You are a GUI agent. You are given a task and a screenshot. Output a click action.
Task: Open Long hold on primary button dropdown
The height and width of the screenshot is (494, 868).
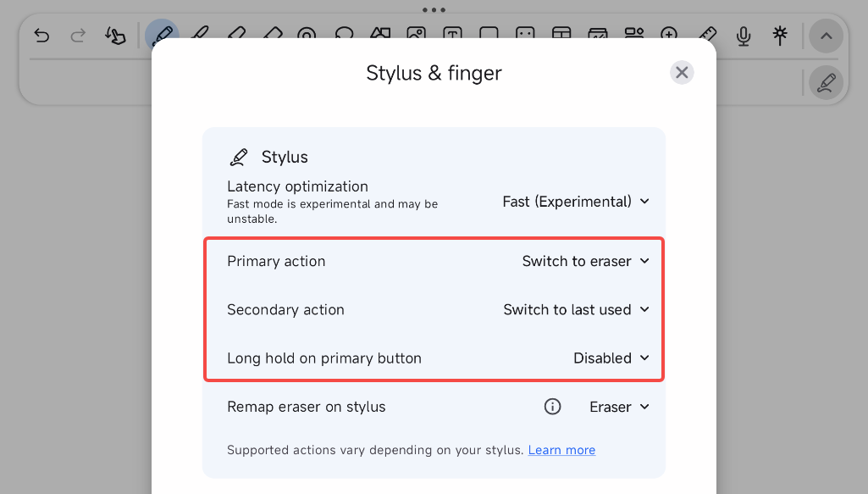611,358
